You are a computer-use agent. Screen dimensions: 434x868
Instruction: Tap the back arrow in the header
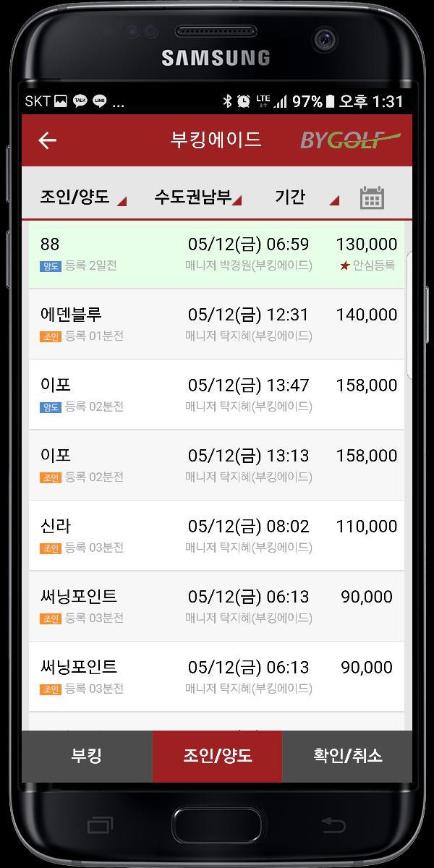click(x=47, y=140)
